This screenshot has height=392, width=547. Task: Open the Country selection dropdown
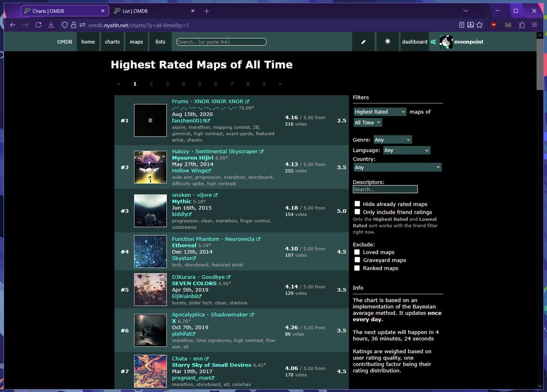[x=397, y=167]
